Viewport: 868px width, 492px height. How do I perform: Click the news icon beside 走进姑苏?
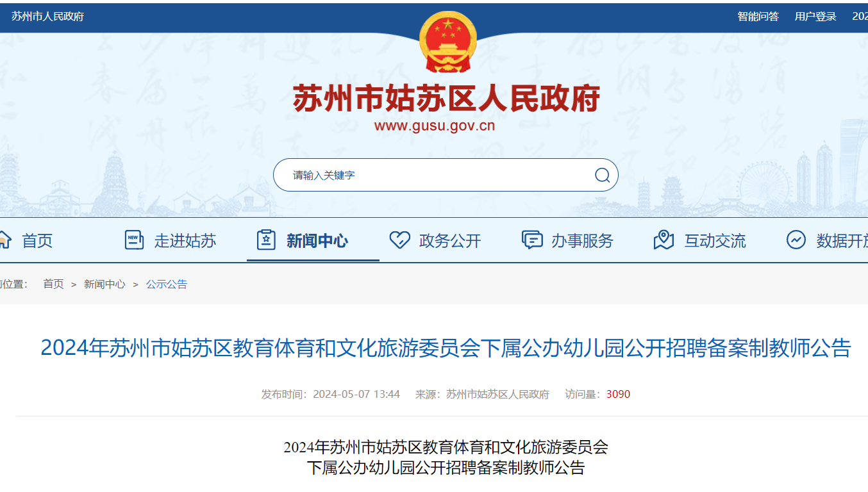[134, 240]
